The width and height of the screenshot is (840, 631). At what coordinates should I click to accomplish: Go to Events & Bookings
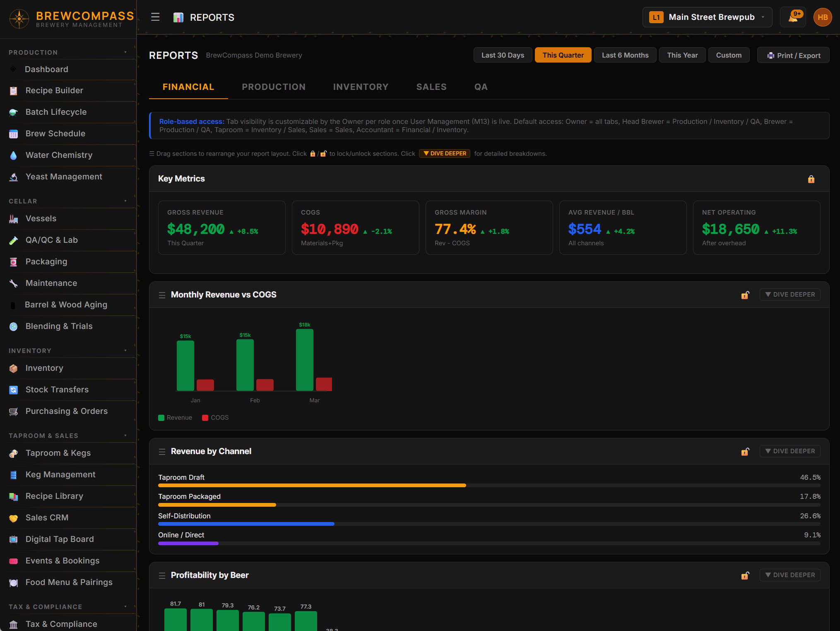pyautogui.click(x=68, y=561)
